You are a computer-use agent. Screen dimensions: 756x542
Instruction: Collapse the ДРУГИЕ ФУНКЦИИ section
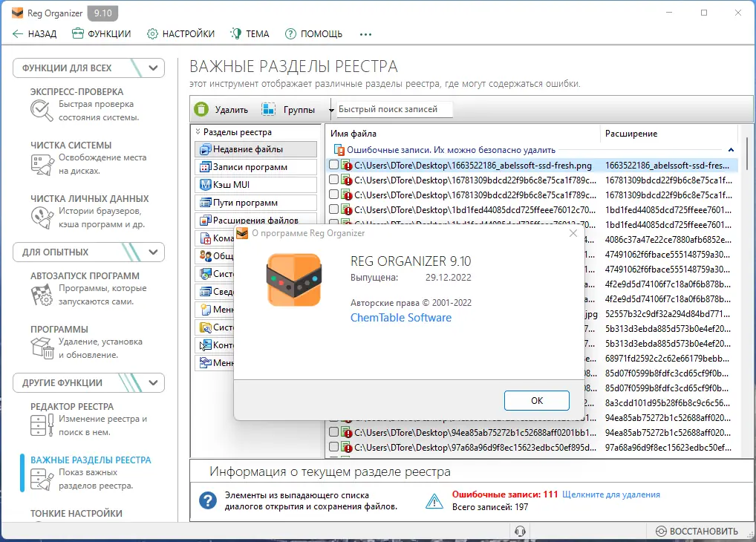(x=153, y=383)
